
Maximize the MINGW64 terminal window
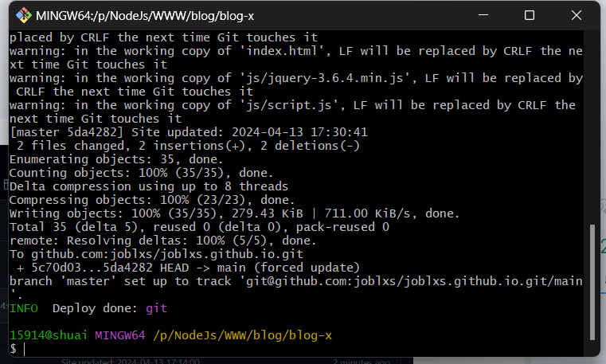coord(530,15)
